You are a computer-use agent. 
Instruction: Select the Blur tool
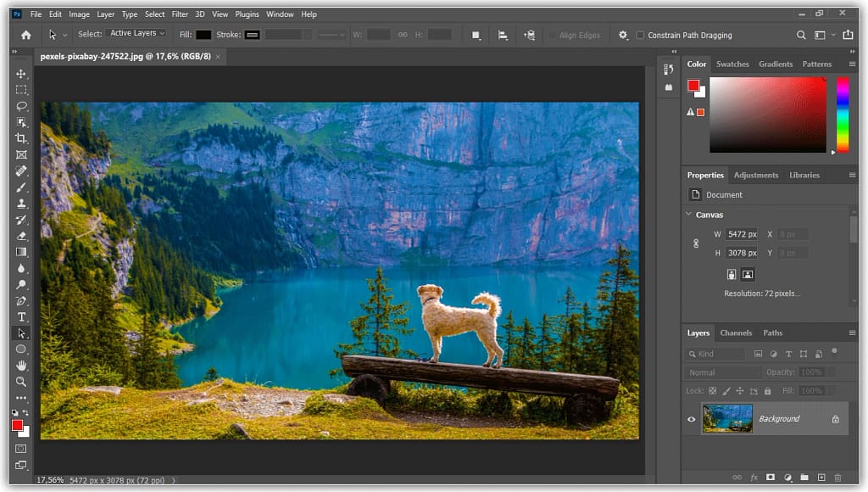pos(21,268)
